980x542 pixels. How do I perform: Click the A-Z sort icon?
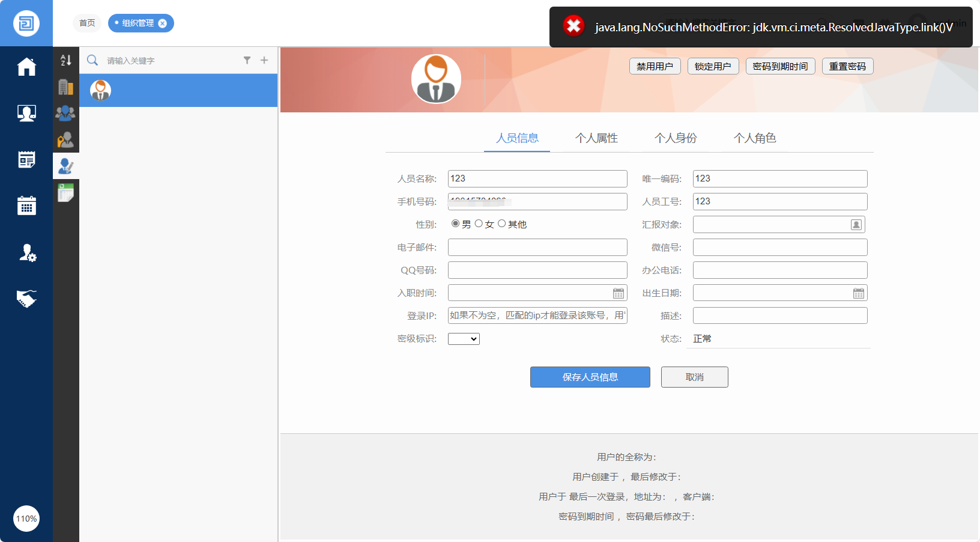66,60
